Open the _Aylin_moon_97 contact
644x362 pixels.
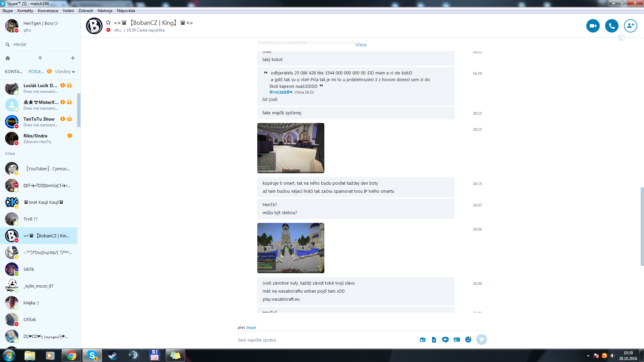[39, 286]
